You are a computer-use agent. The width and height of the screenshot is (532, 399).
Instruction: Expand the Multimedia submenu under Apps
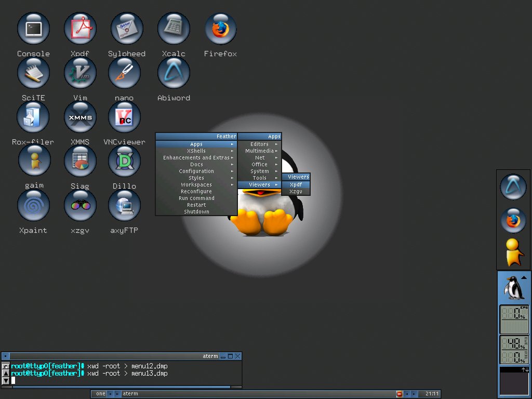(260, 151)
